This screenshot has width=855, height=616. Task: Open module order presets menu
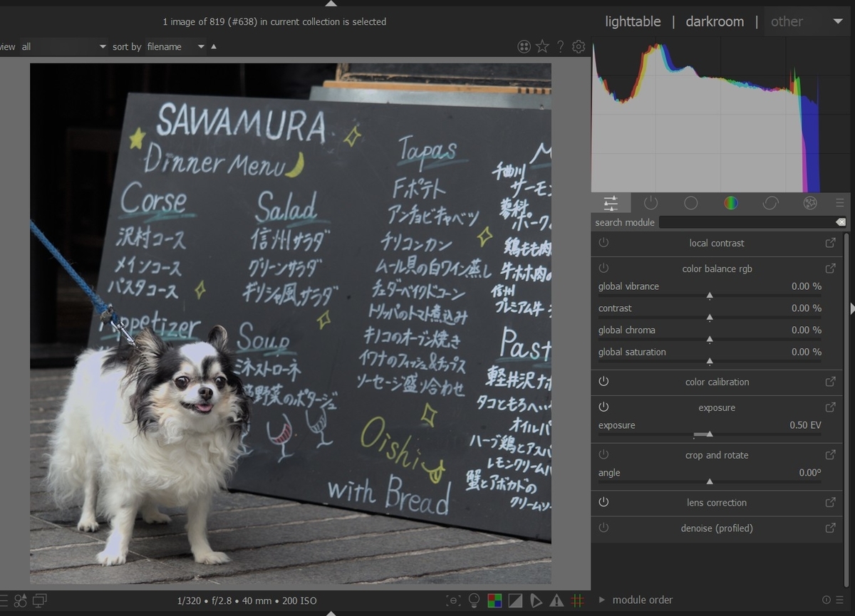[x=839, y=600]
